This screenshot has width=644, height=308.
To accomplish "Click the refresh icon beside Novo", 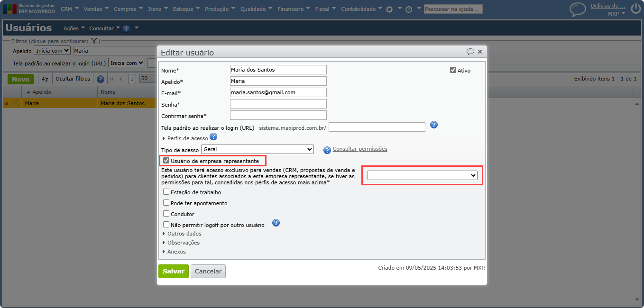I will point(45,79).
